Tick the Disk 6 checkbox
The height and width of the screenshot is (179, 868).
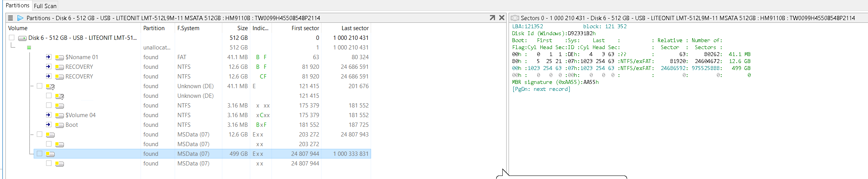click(x=12, y=38)
